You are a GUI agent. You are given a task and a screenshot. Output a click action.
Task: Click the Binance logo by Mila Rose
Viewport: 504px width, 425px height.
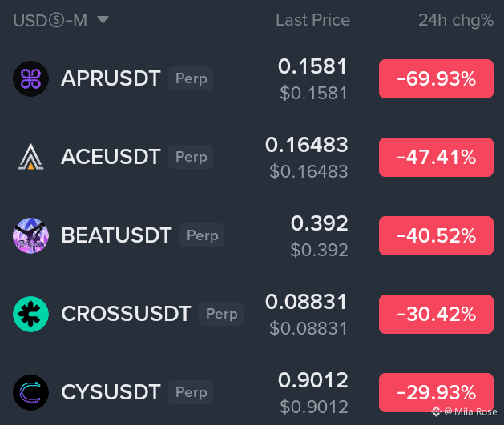(436, 411)
